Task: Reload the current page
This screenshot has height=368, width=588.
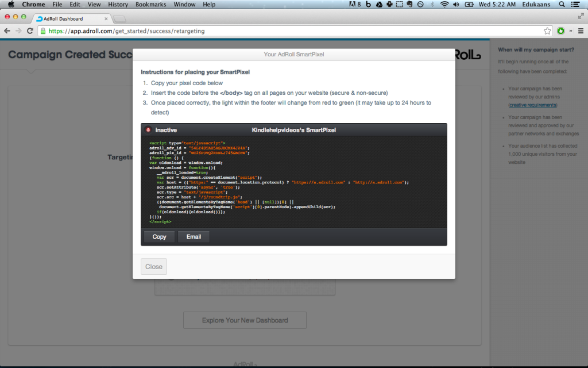Action: click(30, 31)
